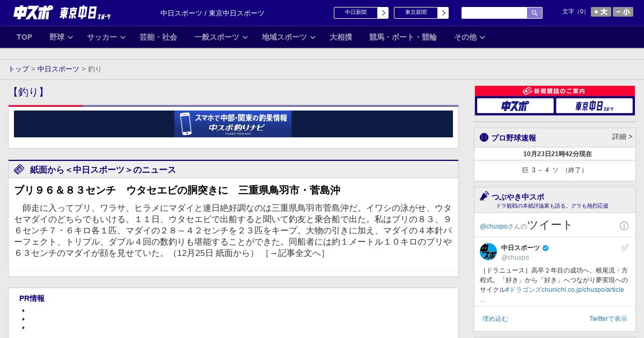Click the 中日スポーツ breadcrumb link
The width and height of the screenshot is (644, 338).
click(x=58, y=69)
